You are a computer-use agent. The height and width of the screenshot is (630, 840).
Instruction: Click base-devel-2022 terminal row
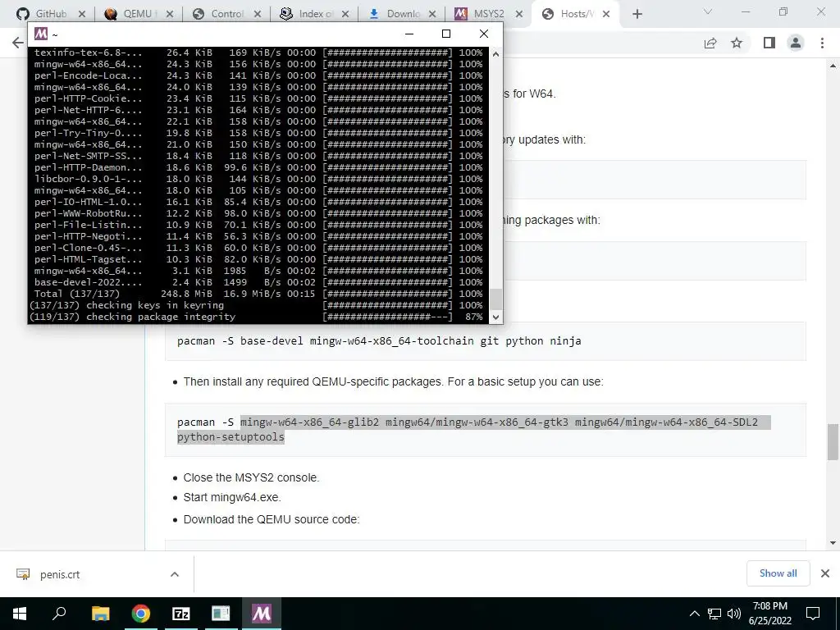pyautogui.click(x=258, y=282)
